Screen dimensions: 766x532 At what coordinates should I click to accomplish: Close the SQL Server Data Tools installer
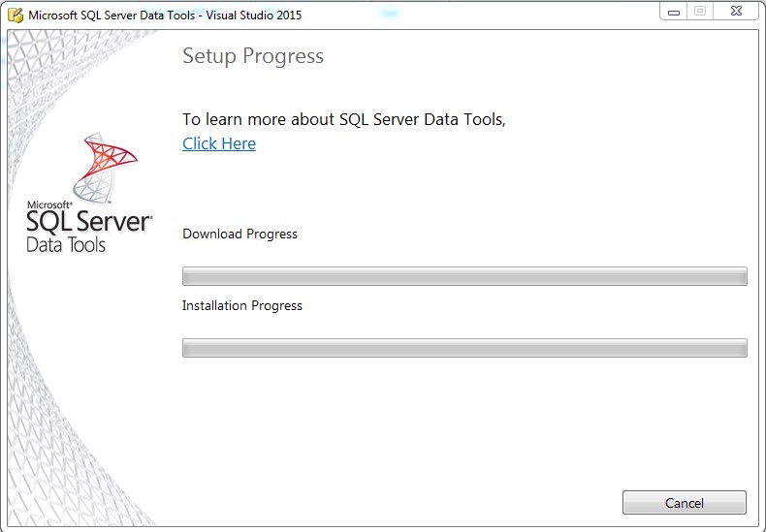coord(736,12)
